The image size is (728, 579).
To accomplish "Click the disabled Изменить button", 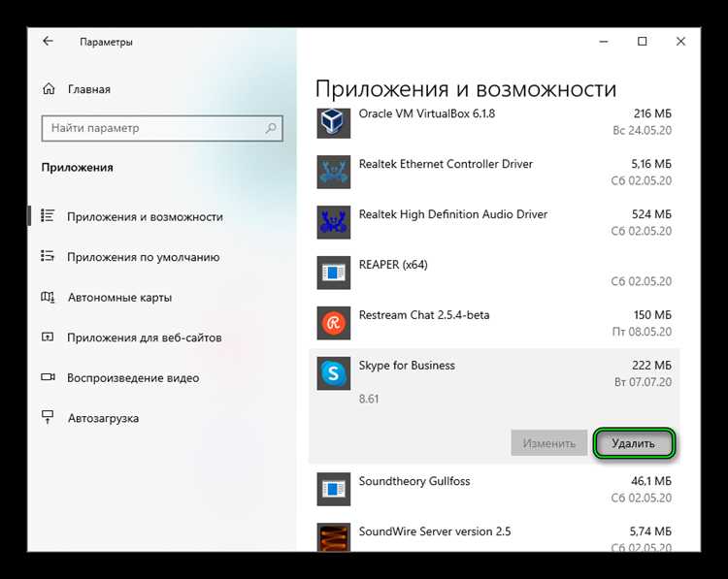I will click(x=549, y=443).
